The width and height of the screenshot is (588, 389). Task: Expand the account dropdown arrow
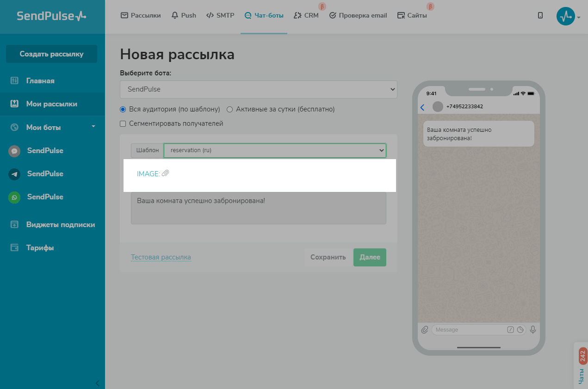(579, 18)
